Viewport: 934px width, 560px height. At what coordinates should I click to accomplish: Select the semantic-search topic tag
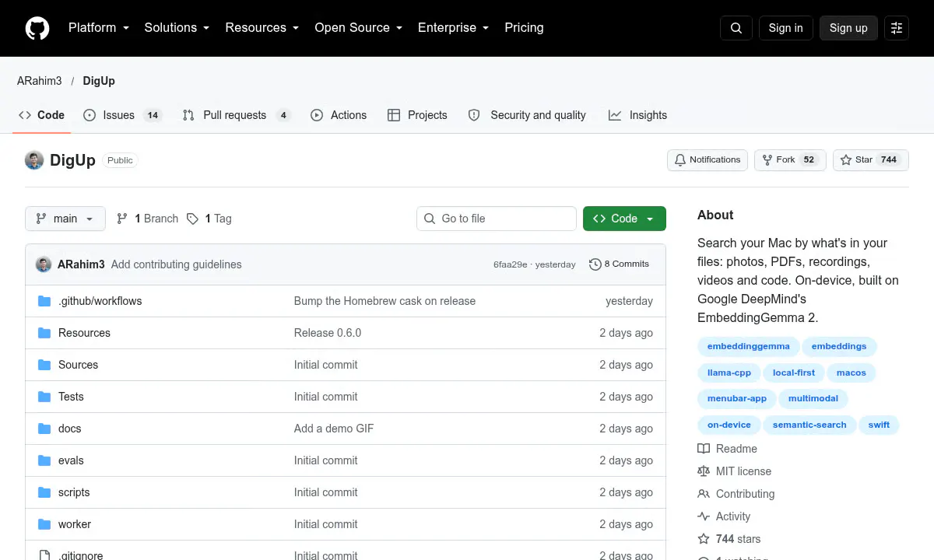click(x=809, y=425)
